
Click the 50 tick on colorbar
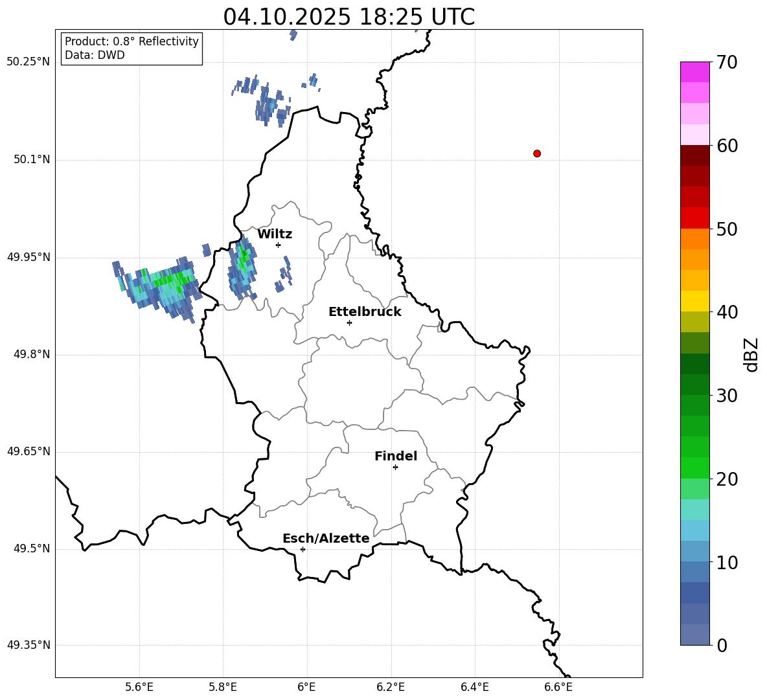pos(727,229)
